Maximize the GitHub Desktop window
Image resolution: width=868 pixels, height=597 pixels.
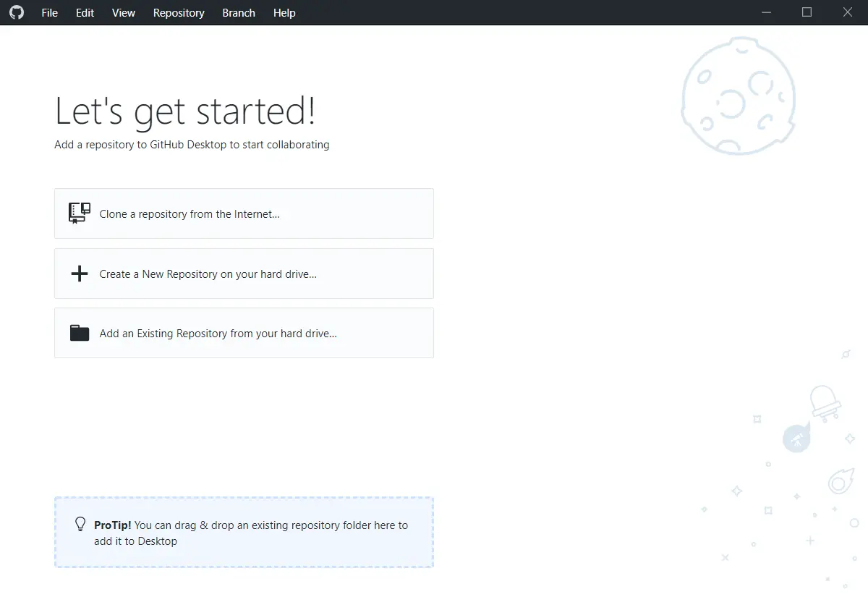(807, 12)
